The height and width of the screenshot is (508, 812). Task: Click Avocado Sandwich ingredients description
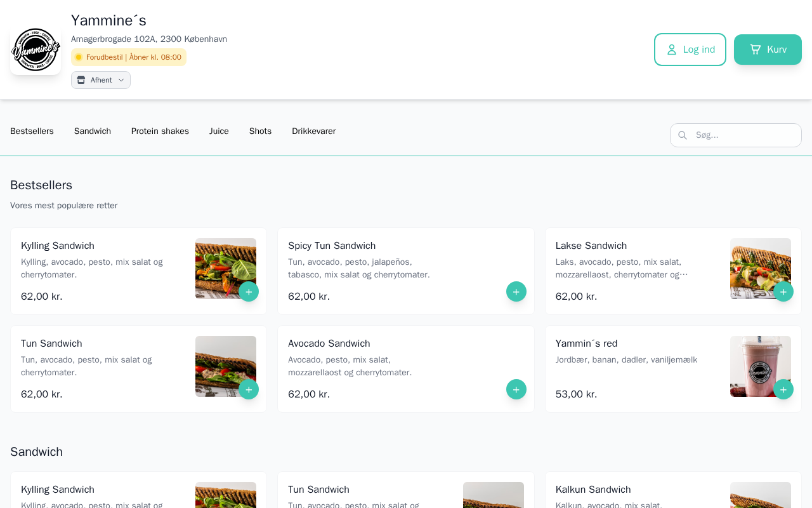pyautogui.click(x=350, y=366)
